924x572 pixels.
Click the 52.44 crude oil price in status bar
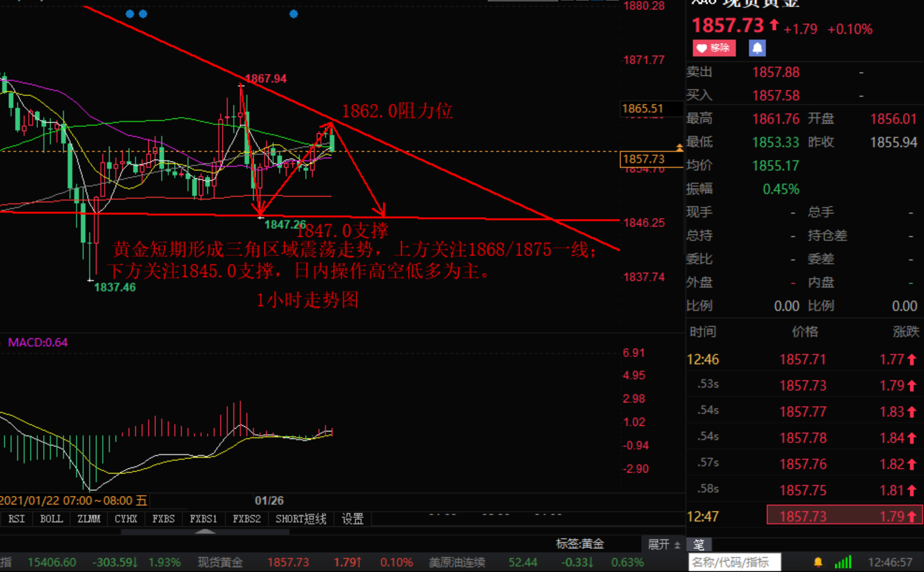click(x=523, y=563)
